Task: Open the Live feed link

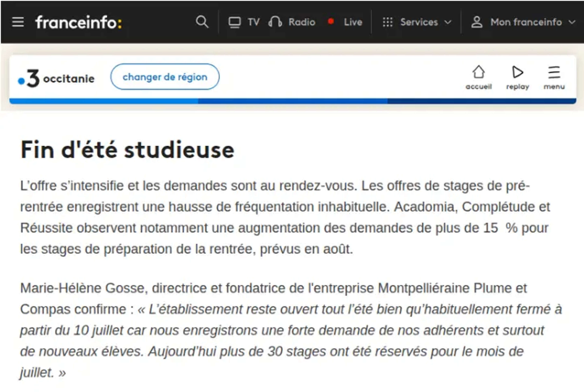Action: point(353,22)
